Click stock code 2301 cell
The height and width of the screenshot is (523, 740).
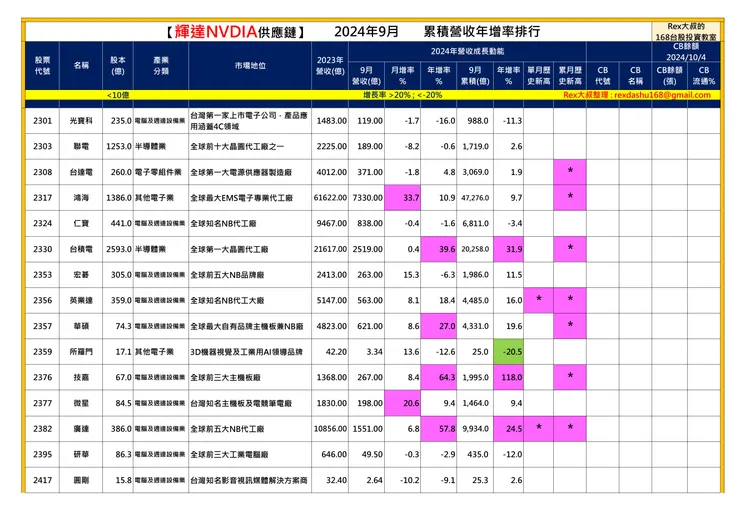tap(42, 121)
